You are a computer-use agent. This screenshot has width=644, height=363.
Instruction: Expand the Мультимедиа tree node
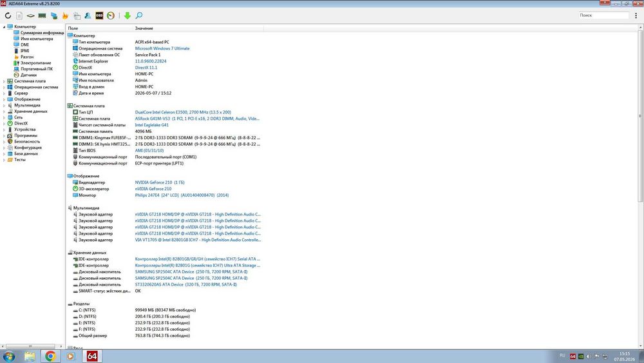click(4, 105)
